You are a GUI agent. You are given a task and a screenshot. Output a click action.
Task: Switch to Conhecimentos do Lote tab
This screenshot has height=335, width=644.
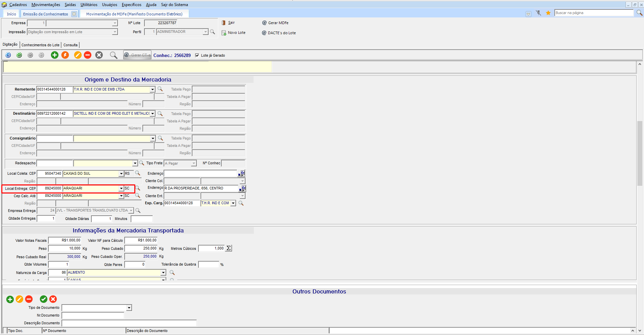tap(40, 45)
